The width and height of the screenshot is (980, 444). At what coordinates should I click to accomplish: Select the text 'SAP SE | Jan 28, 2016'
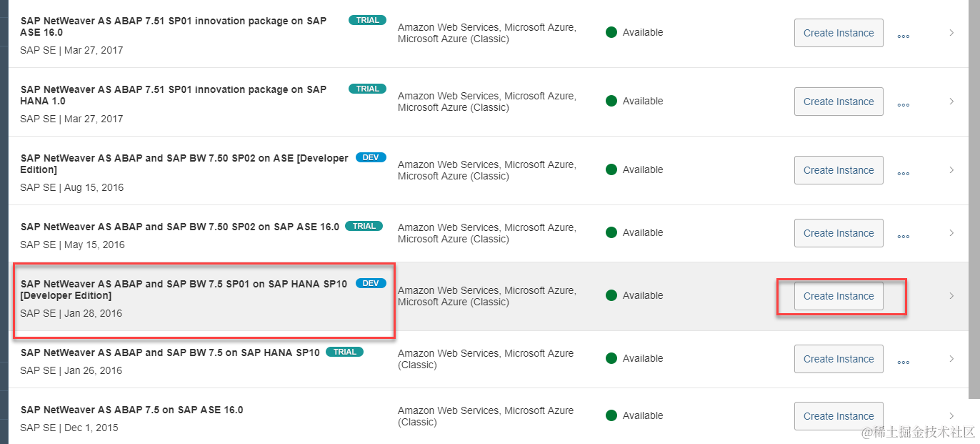click(71, 313)
